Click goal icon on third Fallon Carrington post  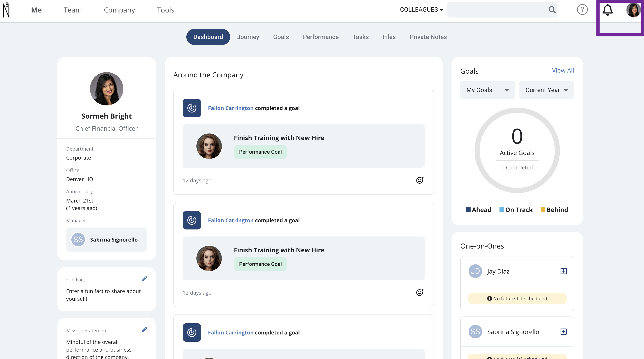[192, 332]
